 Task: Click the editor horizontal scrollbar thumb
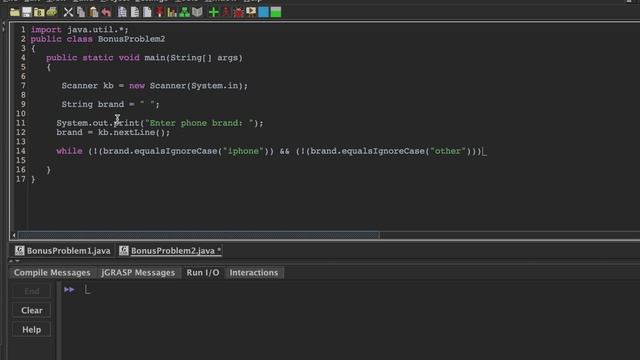click(199, 235)
